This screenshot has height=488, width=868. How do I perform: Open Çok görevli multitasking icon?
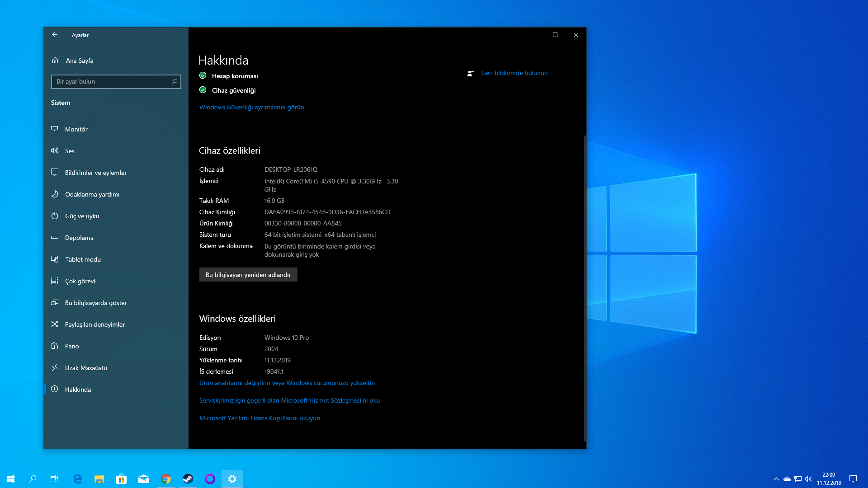(55, 281)
